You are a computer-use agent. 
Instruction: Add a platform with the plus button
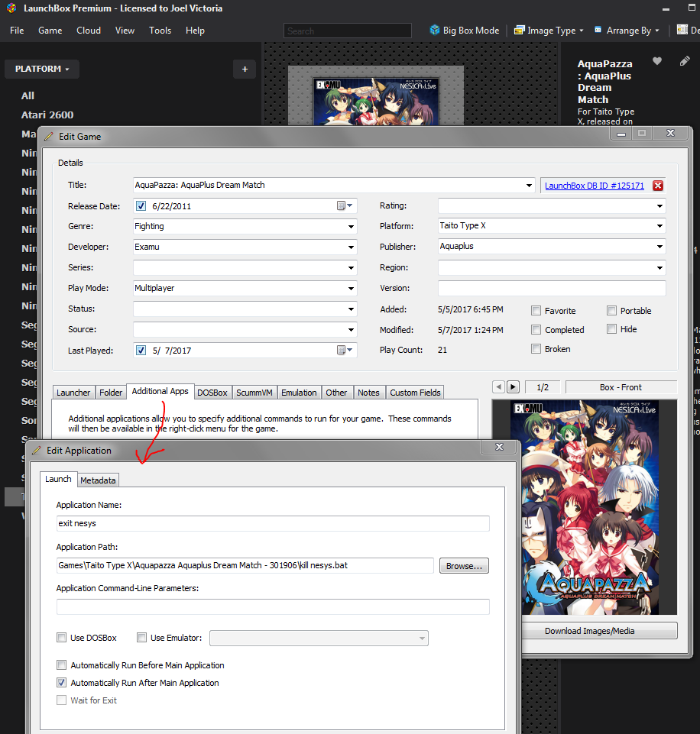pos(245,70)
